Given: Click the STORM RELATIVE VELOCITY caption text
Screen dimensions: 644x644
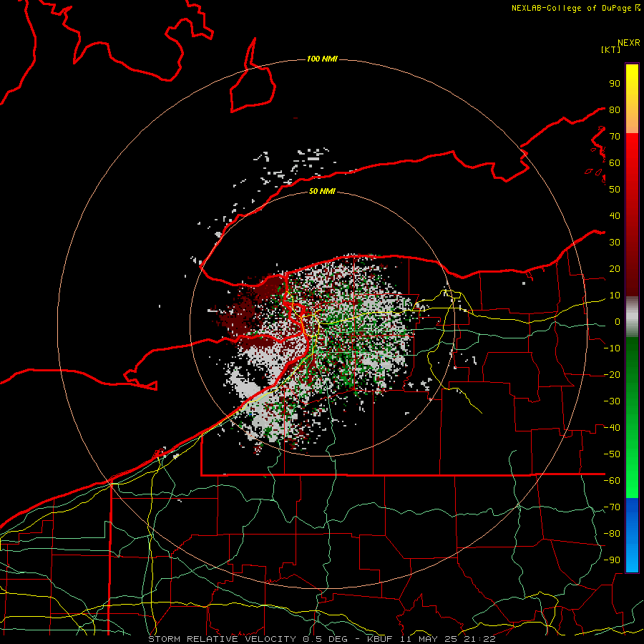Looking at the screenshot, I should pyautogui.click(x=223, y=639).
